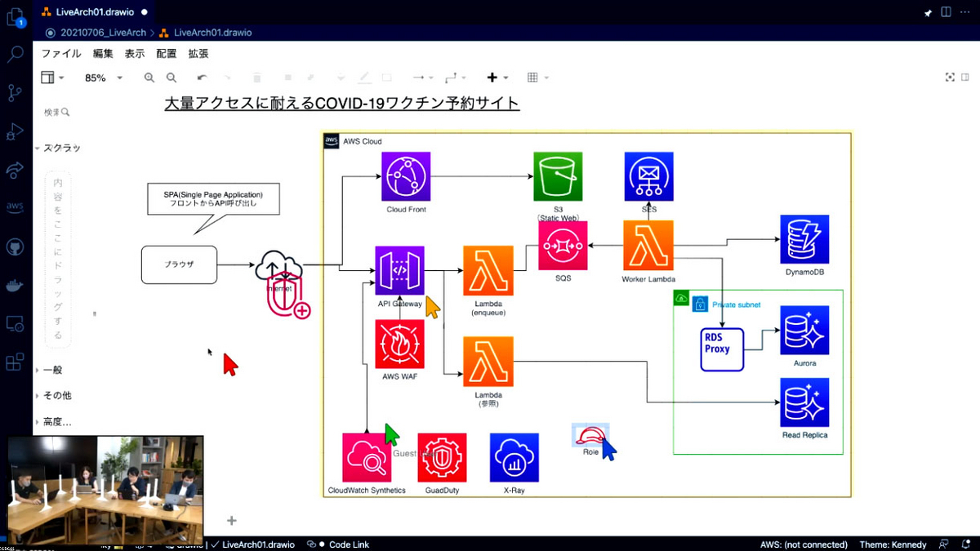This screenshot has width=980, height=551.
Task: Click the undo arrow in toolbar
Action: tap(202, 78)
